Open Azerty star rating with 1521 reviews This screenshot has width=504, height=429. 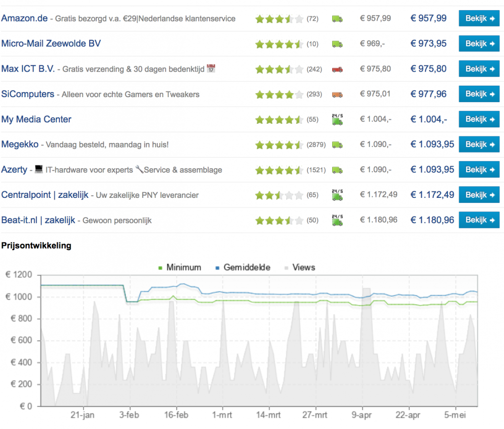(279, 170)
